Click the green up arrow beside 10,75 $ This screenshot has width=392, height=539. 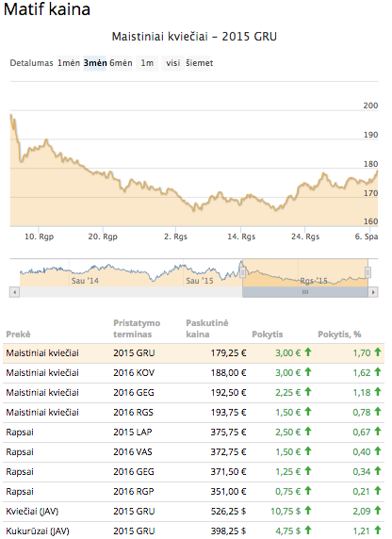(308, 511)
